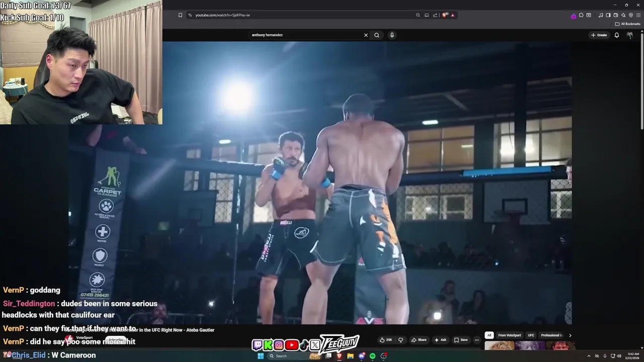Click the Windows taskbar Search box
644x362 pixels.
coord(294,356)
